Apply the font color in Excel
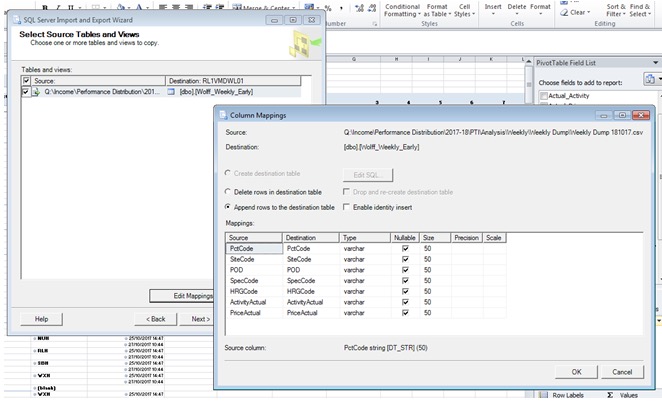This screenshot has height=401, width=662. 138,7
